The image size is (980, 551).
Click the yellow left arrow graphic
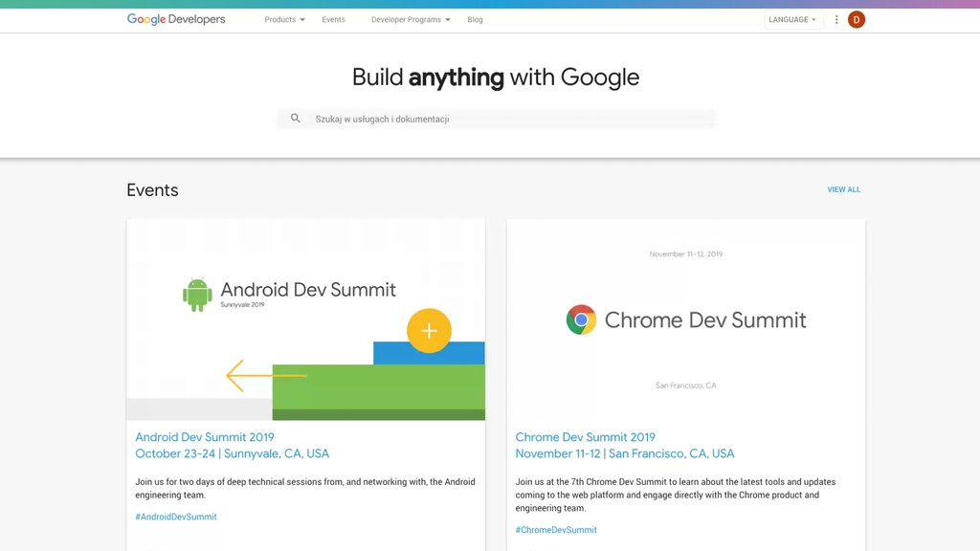[x=266, y=375]
